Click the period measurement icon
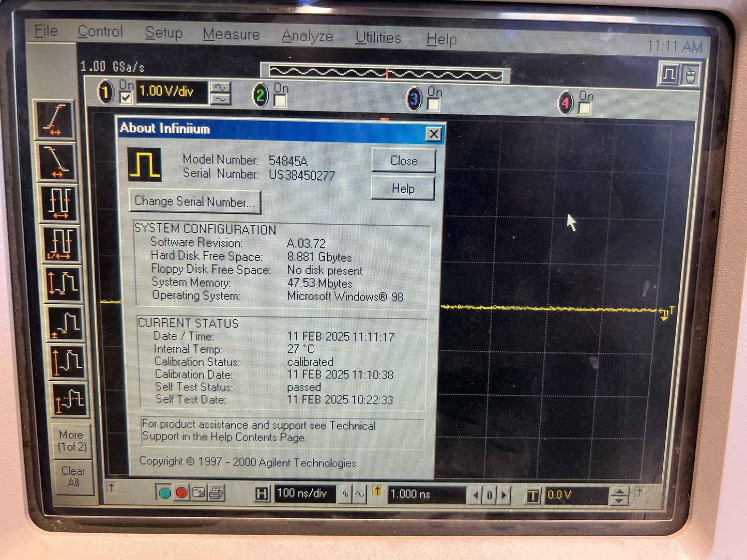Screen dimensions: 747x560 click(x=59, y=203)
